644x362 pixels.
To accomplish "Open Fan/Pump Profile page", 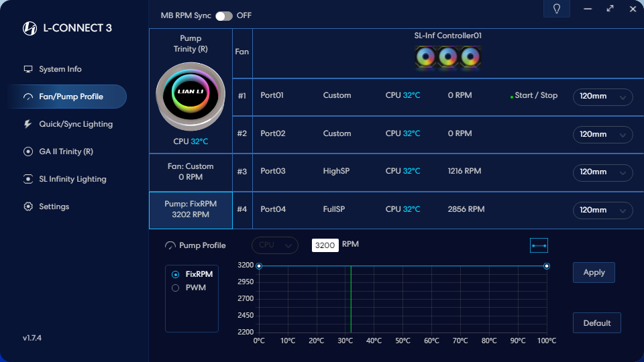I will (x=68, y=97).
